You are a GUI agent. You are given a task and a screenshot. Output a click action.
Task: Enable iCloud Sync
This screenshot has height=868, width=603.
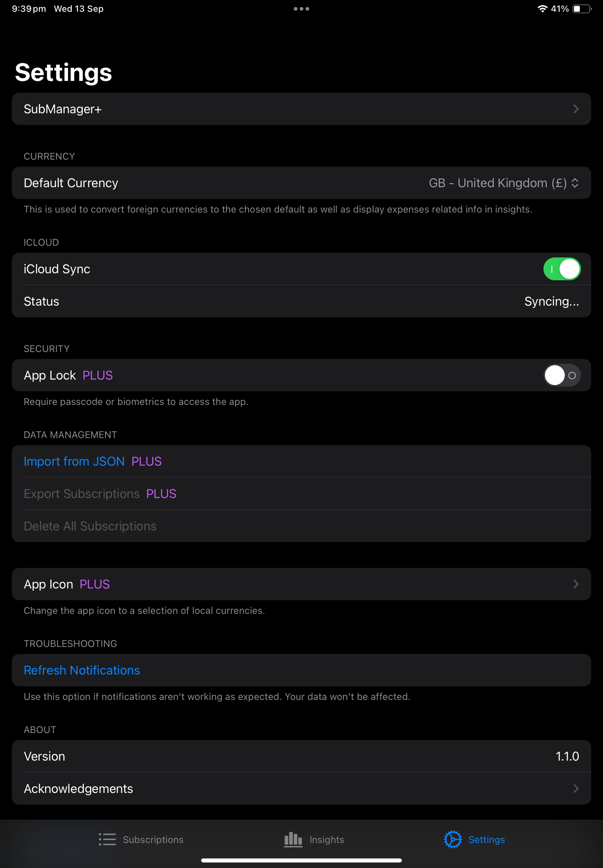562,269
